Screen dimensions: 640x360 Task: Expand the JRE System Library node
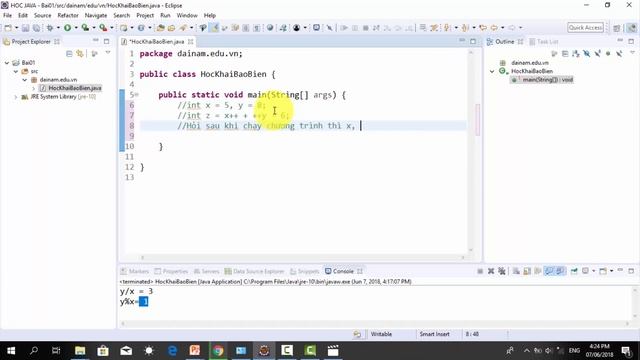click(16, 97)
